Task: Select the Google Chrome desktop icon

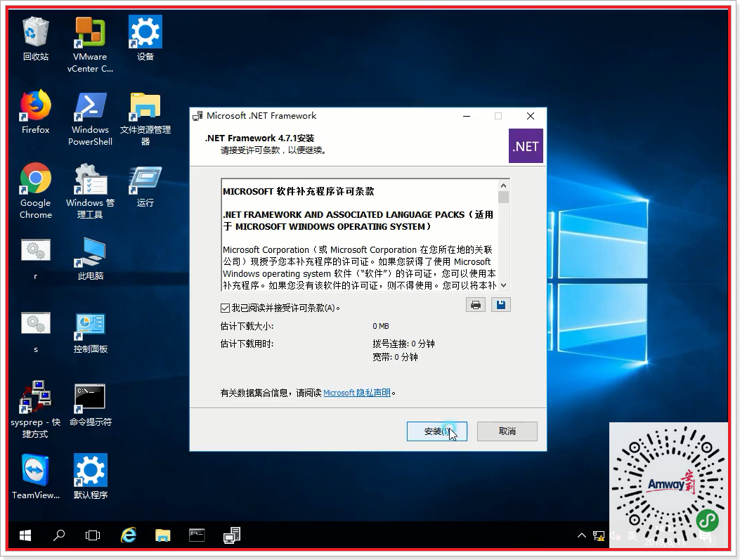Action: 35,191
